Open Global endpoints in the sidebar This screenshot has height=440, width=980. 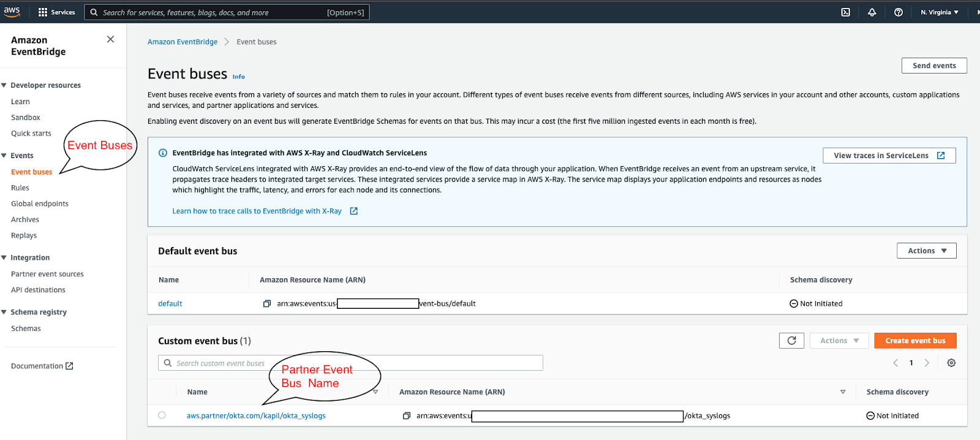click(40, 204)
